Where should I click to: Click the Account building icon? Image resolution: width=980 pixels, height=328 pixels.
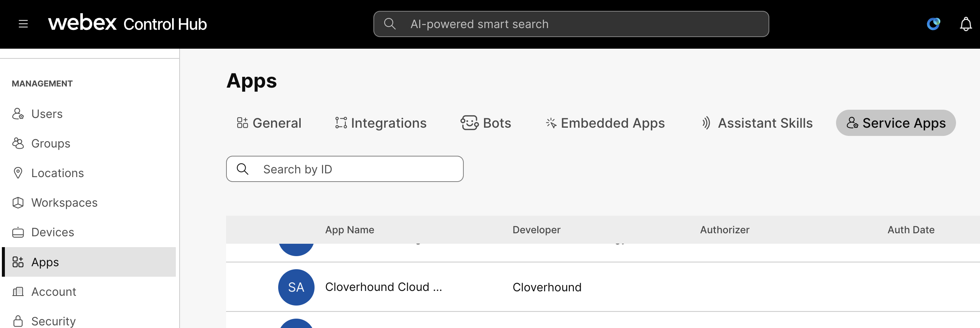click(18, 292)
